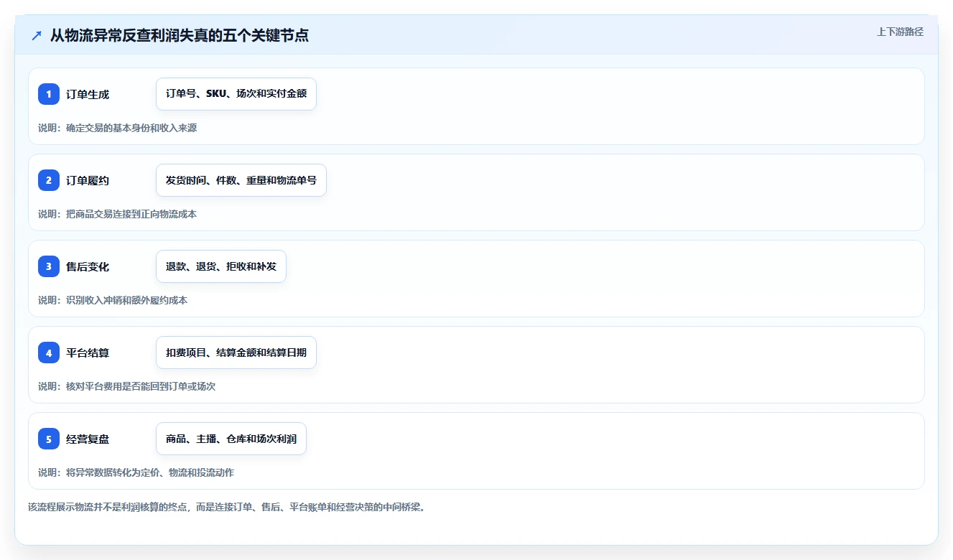953x560 pixels.
Task: Click the arrow icon beside the title
Action: click(x=37, y=35)
